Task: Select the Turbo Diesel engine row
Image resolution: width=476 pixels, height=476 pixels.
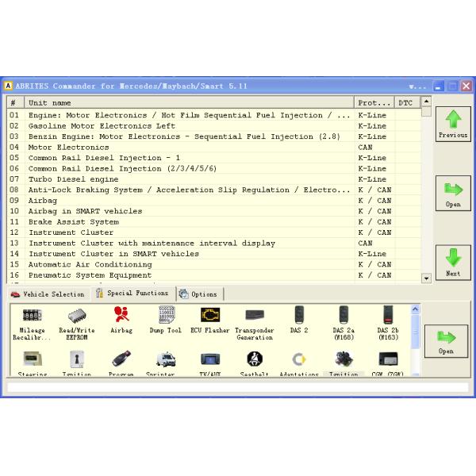Action: pyautogui.click(x=74, y=179)
